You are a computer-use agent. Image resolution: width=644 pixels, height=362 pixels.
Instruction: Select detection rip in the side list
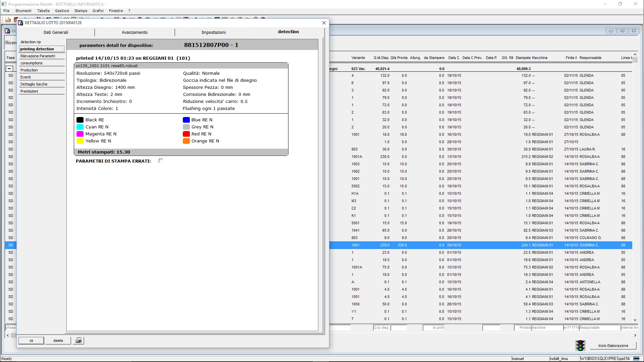pyautogui.click(x=42, y=42)
